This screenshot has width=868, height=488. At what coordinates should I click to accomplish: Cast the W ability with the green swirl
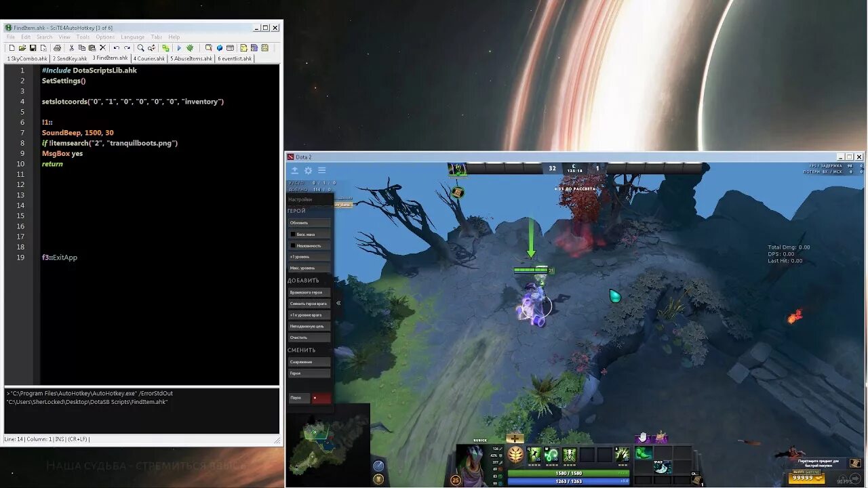click(x=552, y=455)
